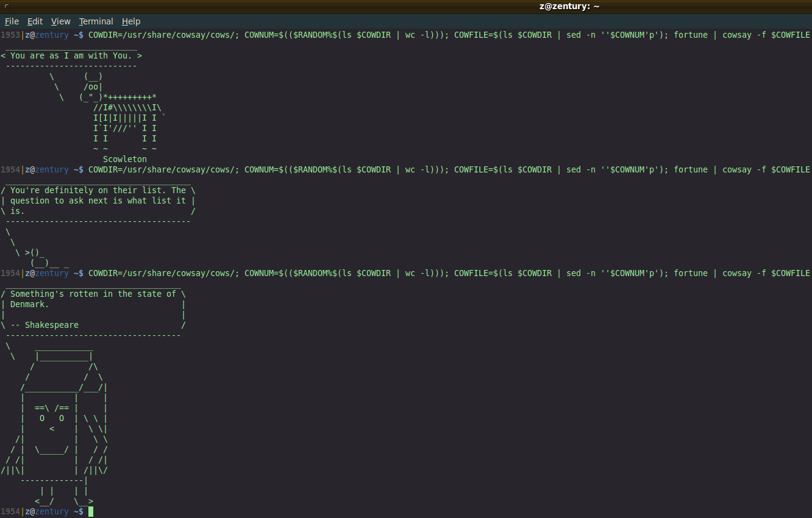The height and width of the screenshot is (518, 812).
Task: Click the Shakespeare attribution text
Action: click(x=51, y=325)
